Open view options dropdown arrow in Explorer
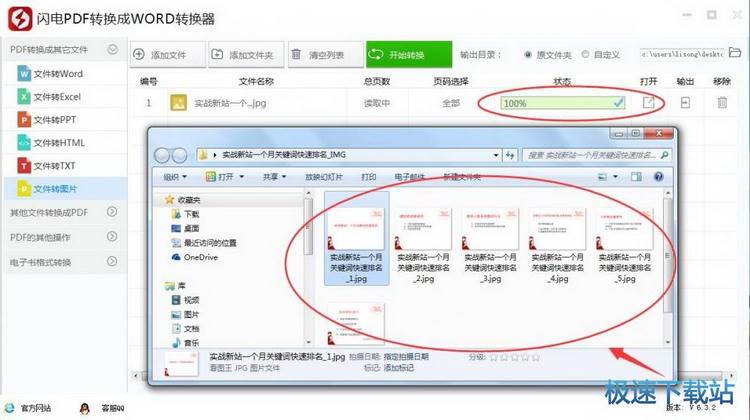This screenshot has width=750, height=420. [x=616, y=177]
